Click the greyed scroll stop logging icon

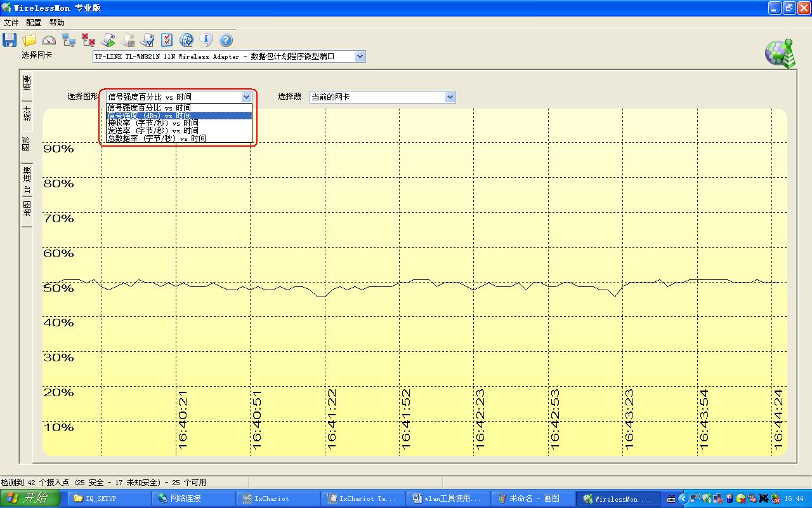point(128,40)
